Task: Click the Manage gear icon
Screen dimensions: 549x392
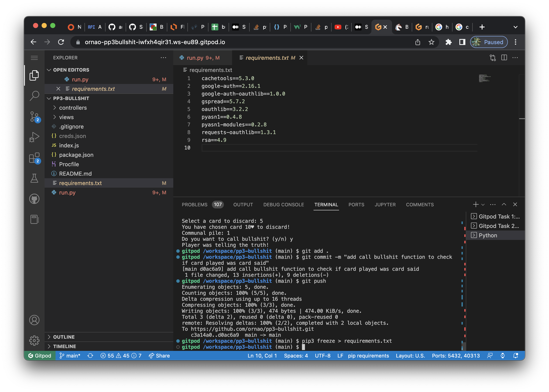Action: (x=34, y=341)
